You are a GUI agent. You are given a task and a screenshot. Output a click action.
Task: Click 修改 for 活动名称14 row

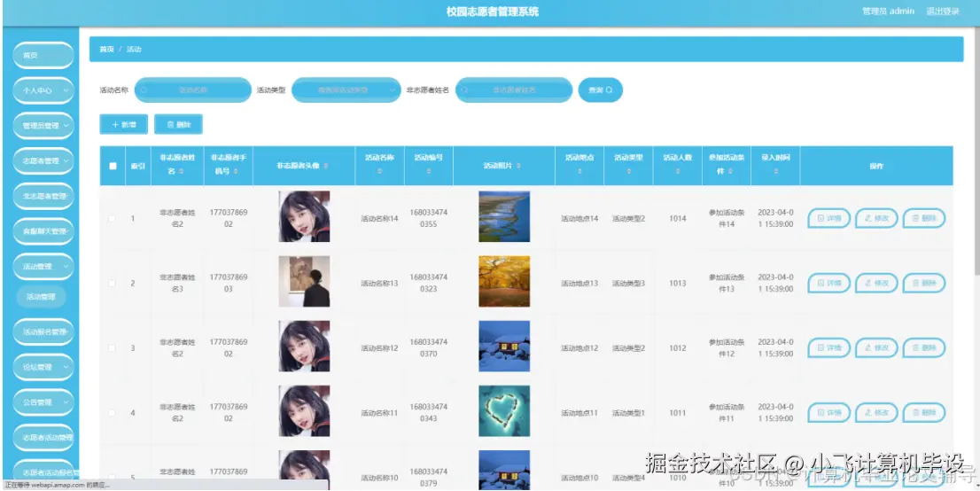876,218
